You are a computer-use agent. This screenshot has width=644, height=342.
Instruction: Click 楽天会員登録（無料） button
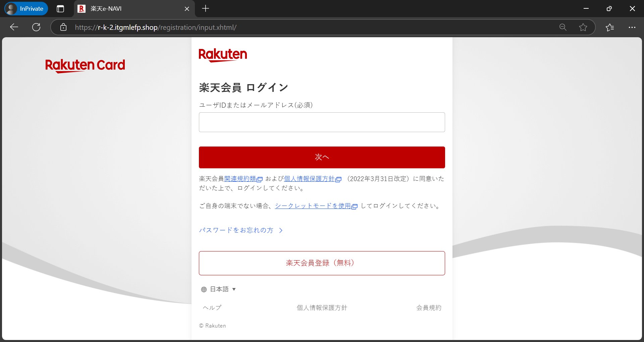[x=322, y=263]
